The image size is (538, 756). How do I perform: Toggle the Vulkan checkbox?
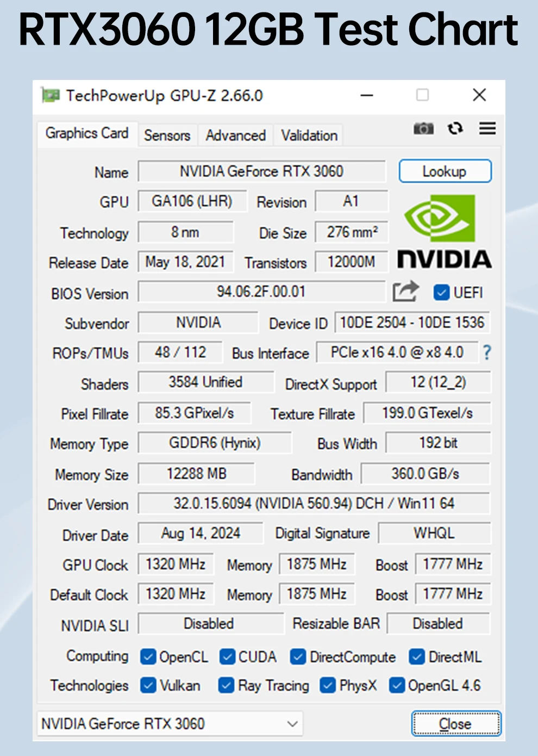tap(148, 685)
